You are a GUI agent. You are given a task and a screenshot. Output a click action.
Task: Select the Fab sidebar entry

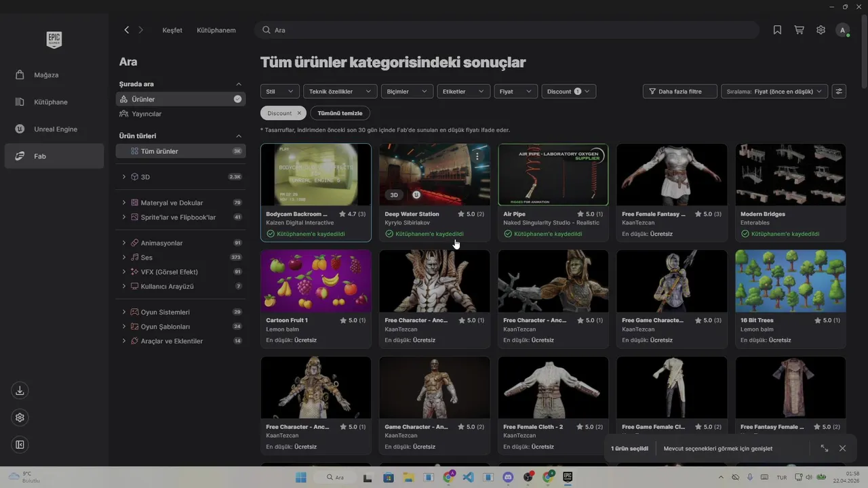(54, 156)
